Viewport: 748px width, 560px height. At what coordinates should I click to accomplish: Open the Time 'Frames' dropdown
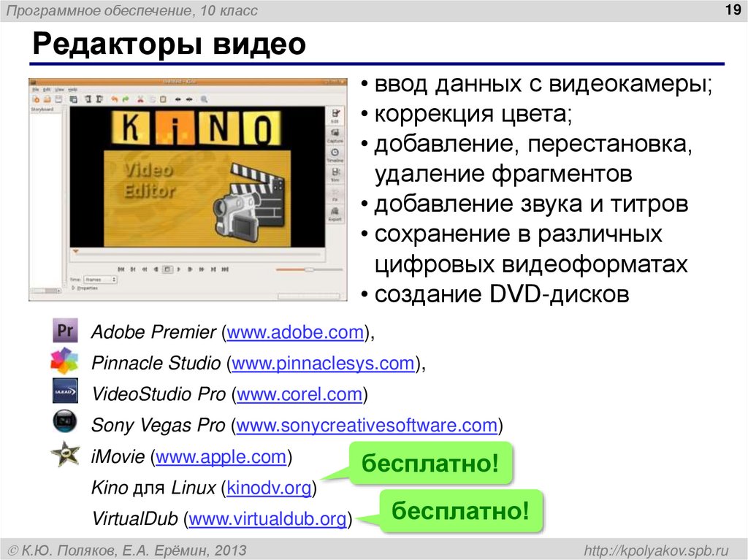tap(100, 280)
